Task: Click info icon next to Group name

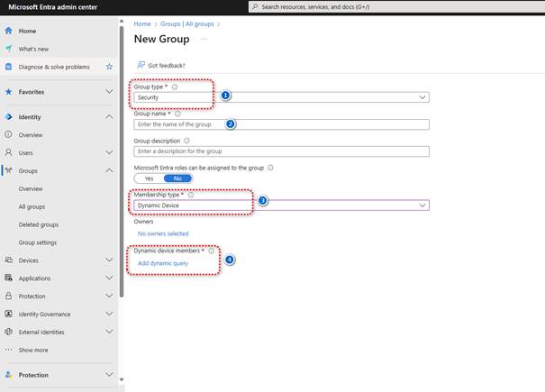Action: [x=177, y=114]
